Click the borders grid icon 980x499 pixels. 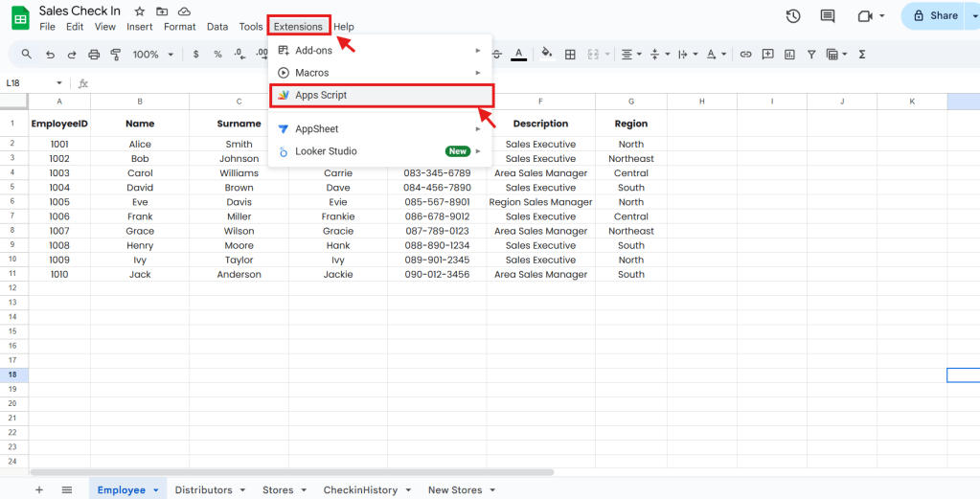pyautogui.click(x=570, y=55)
